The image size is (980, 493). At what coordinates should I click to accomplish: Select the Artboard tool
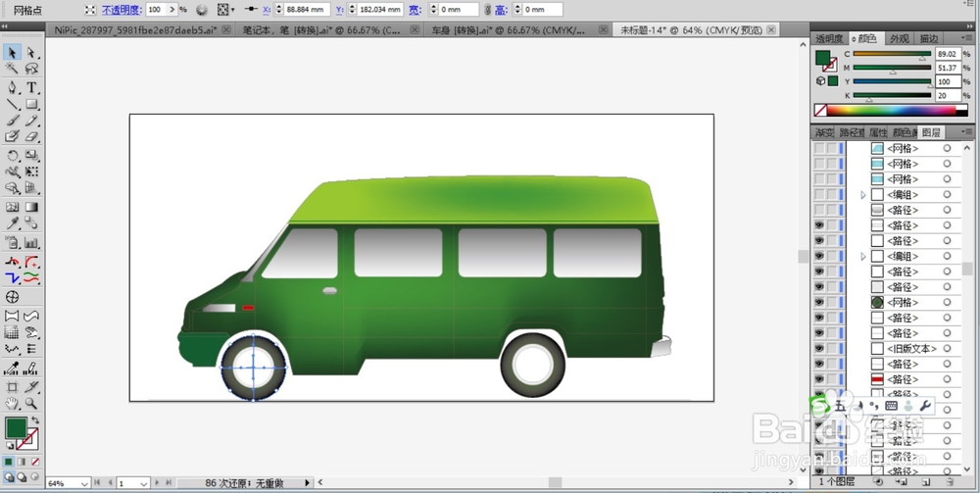coord(13,386)
